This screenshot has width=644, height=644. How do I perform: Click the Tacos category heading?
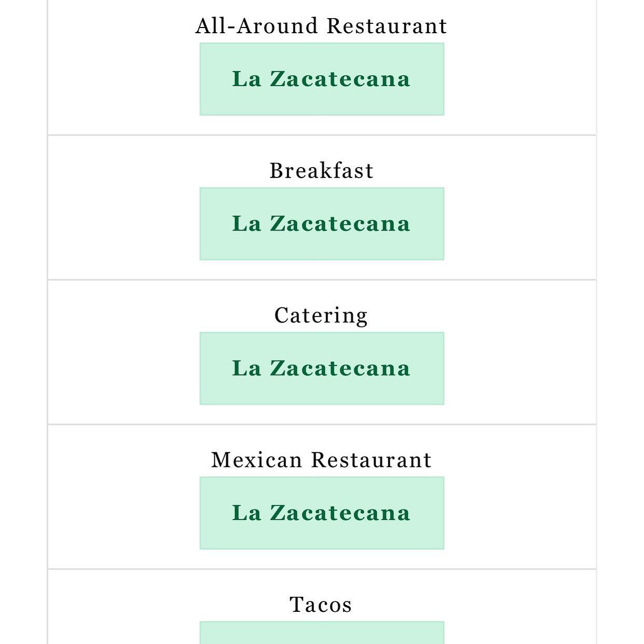point(321,605)
